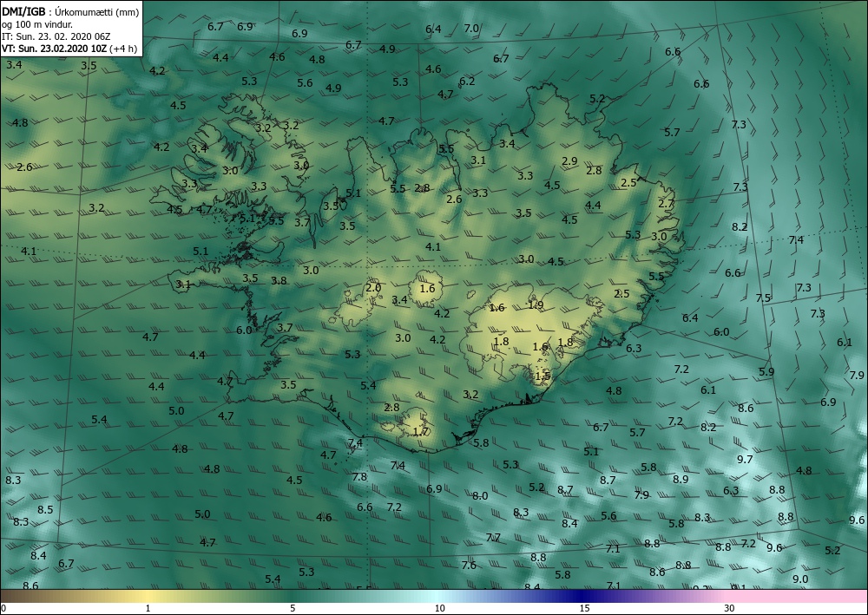This screenshot has height=615, width=868.
Task: Click the '10' tick on the colour scale
Action: (x=439, y=609)
